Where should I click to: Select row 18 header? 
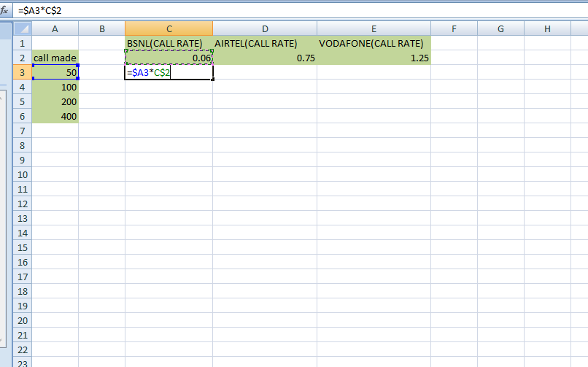pos(23,292)
